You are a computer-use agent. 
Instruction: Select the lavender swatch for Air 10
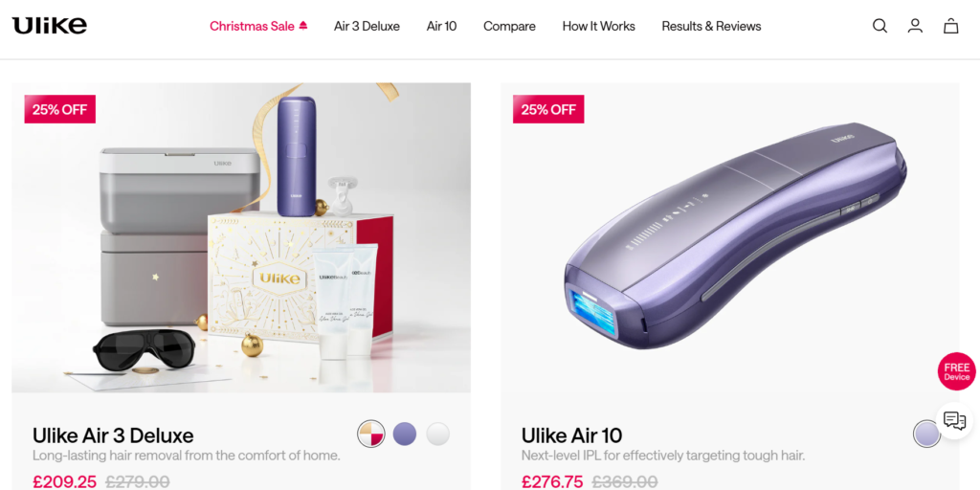coord(926,434)
